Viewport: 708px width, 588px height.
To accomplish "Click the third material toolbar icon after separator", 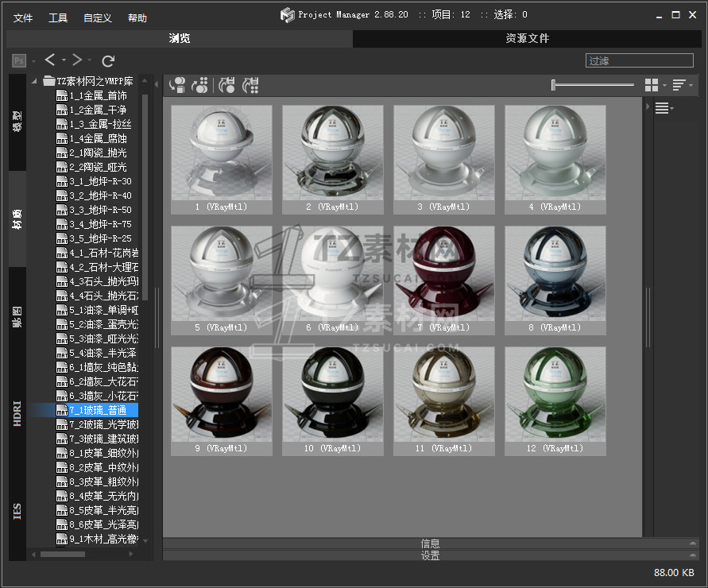I will pyautogui.click(x=227, y=85).
